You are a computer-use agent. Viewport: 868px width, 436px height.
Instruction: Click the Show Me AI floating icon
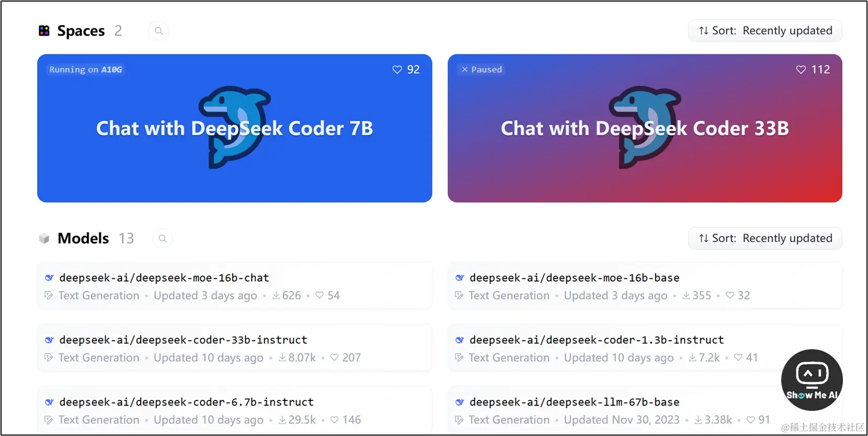pyautogui.click(x=812, y=380)
